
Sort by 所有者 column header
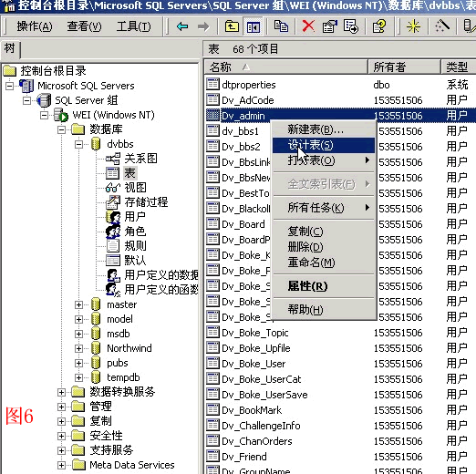pyautogui.click(x=404, y=67)
